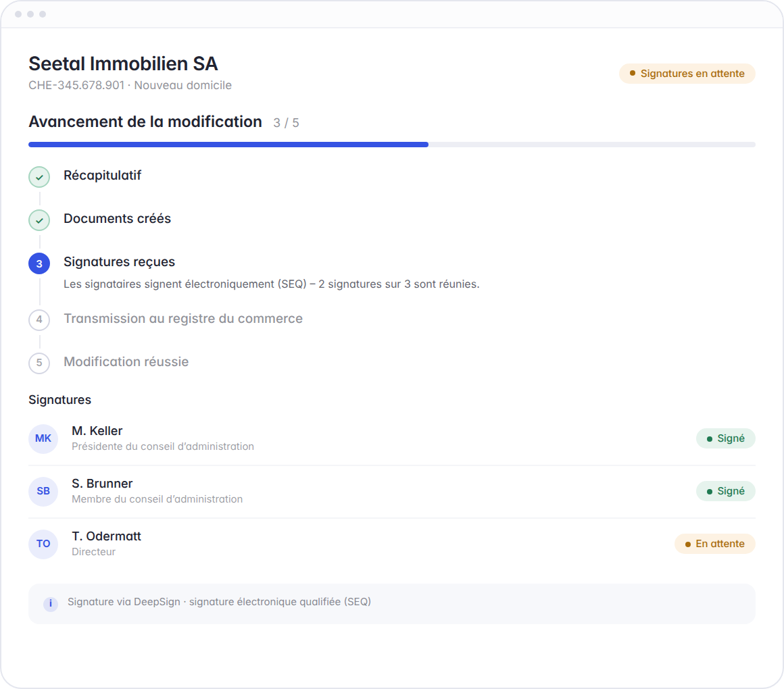Click the step 4 numbered circle
The width and height of the screenshot is (784, 689).
39,320
